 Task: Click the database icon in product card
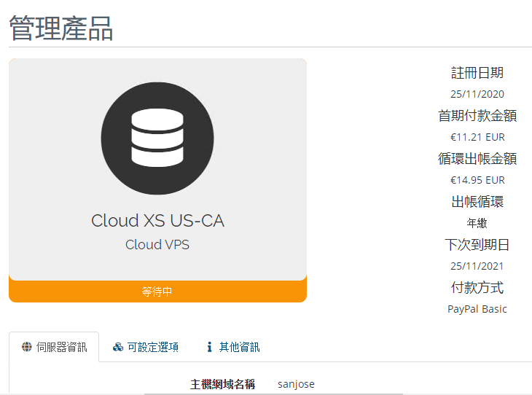pos(157,138)
